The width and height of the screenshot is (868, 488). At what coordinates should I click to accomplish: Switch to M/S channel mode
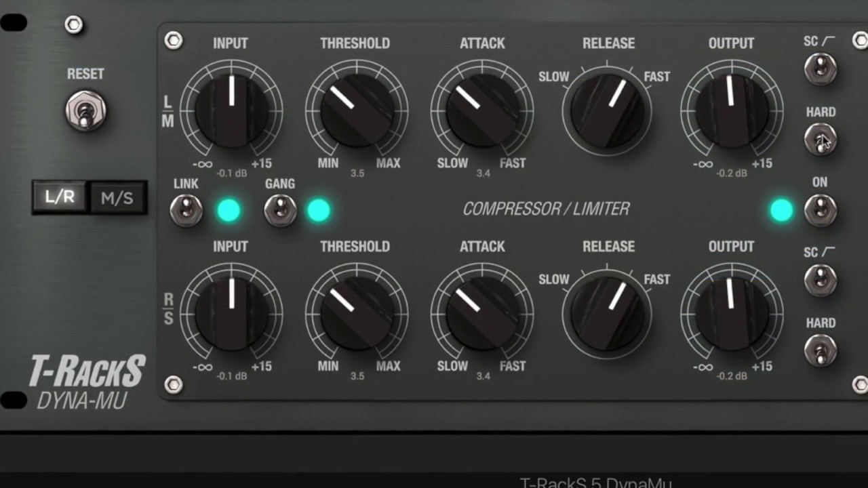117,198
